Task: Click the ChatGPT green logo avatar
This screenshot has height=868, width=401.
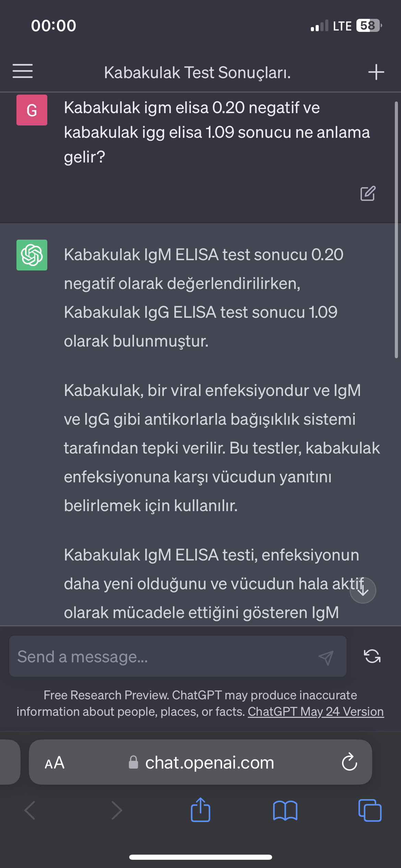Action: pos(32,255)
